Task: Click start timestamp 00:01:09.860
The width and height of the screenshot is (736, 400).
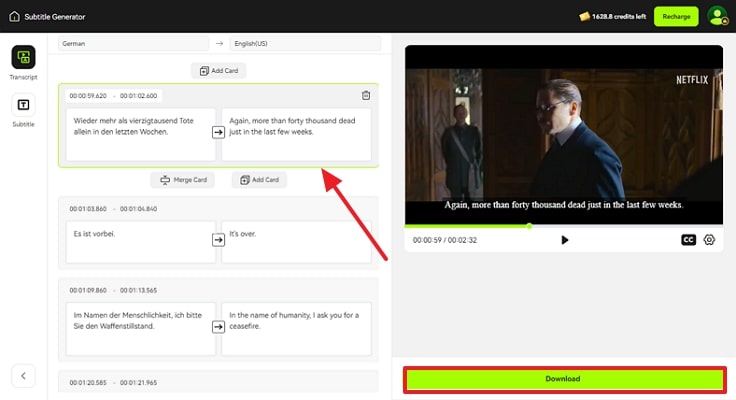Action: click(x=88, y=291)
